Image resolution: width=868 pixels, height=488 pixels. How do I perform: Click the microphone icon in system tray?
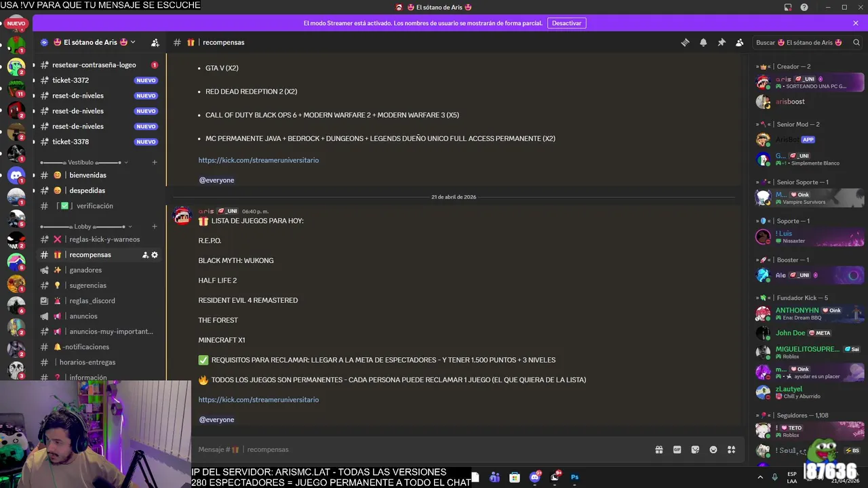coord(775,477)
